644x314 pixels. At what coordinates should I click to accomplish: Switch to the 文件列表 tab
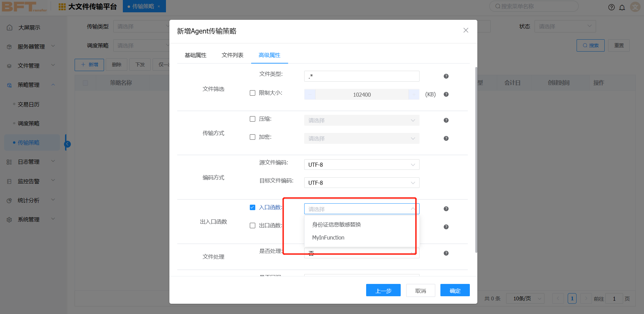point(233,55)
